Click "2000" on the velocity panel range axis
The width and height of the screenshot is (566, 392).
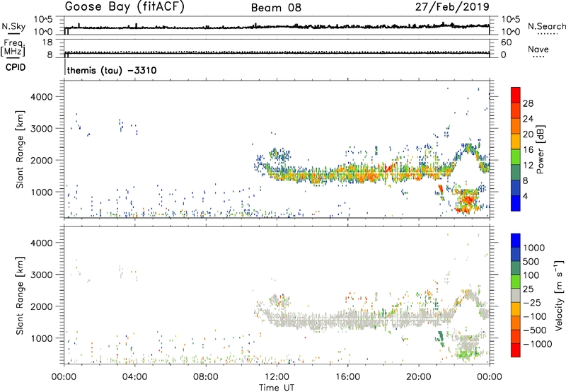tap(42, 306)
